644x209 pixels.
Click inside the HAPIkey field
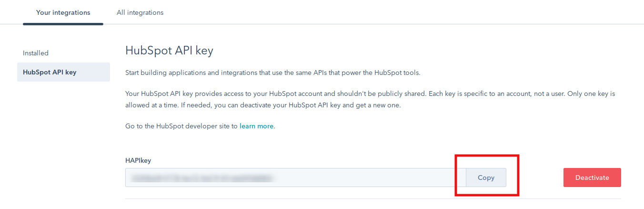click(295, 178)
